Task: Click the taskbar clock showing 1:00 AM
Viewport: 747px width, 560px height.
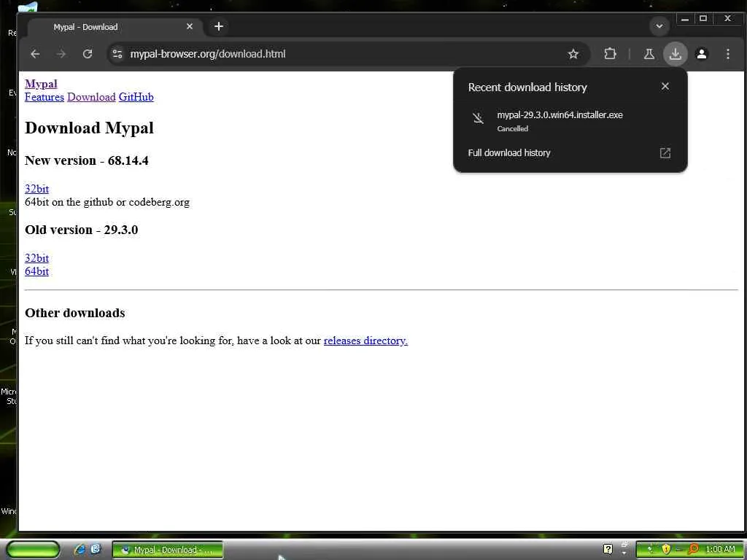Action: point(720,550)
